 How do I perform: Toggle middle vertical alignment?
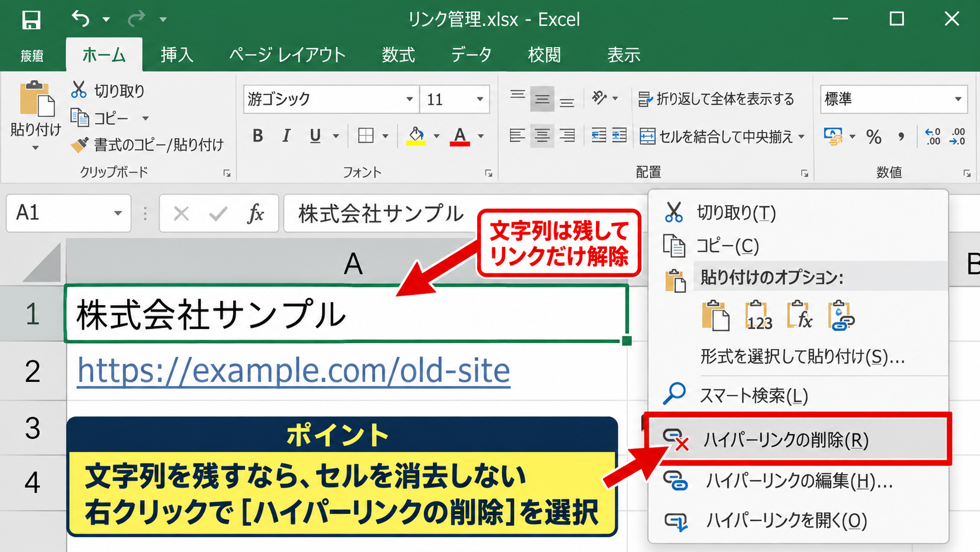(x=542, y=99)
